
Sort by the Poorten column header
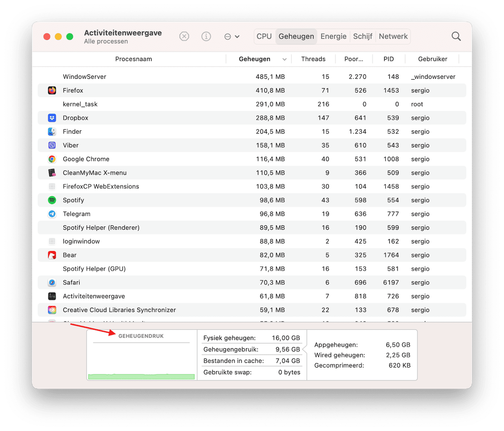(x=354, y=59)
